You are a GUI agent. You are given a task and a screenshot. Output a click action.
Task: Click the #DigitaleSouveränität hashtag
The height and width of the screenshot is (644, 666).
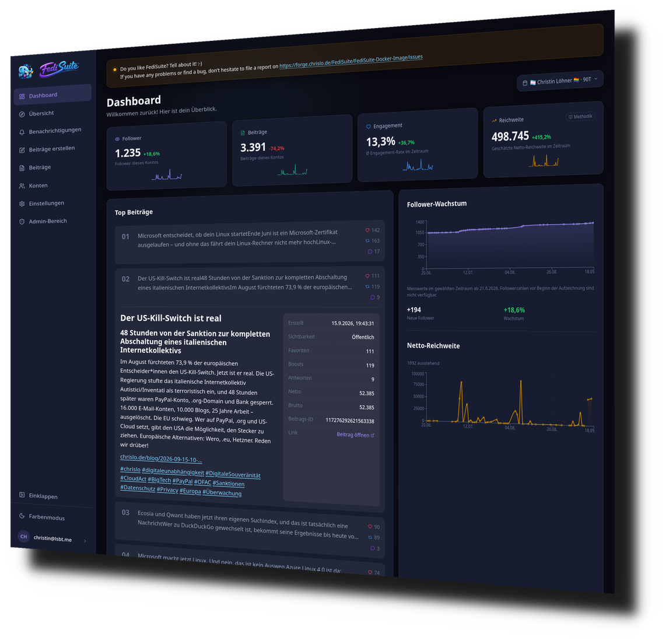(233, 474)
